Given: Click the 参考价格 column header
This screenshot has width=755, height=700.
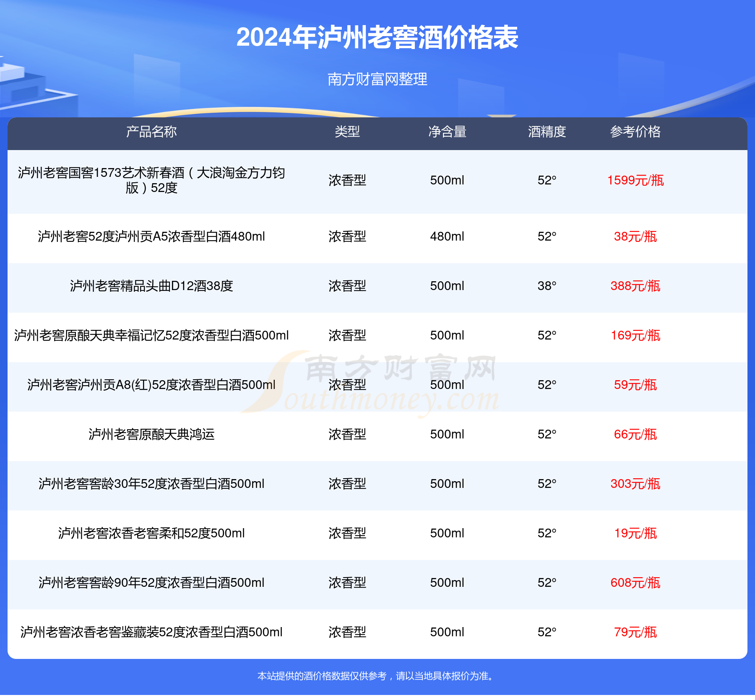Looking at the screenshot, I should [635, 132].
